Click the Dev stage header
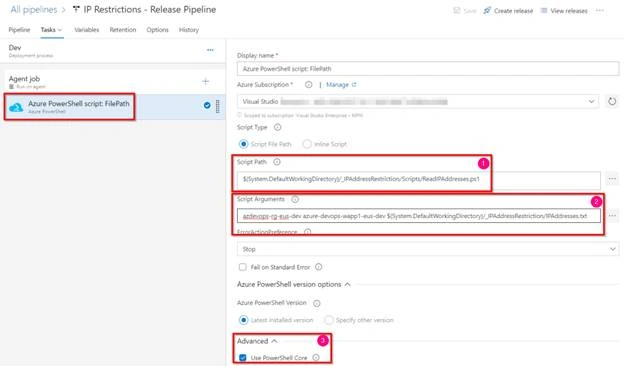Image resolution: width=624 pixels, height=366 pixels. (113, 51)
